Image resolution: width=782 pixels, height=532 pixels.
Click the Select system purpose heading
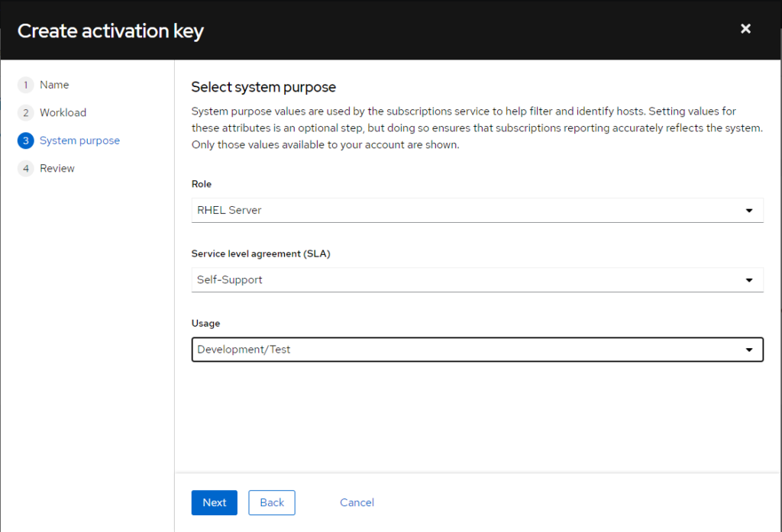click(x=263, y=87)
